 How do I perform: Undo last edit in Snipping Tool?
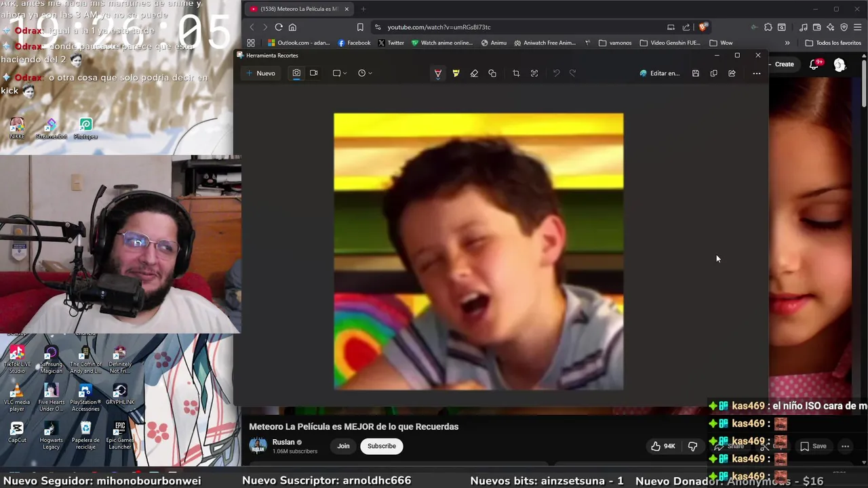pos(556,73)
